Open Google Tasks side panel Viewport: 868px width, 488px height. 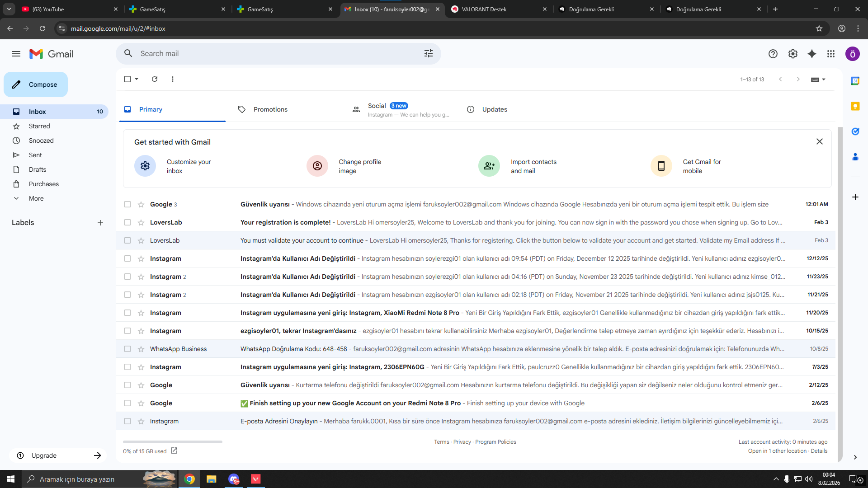coord(855,131)
